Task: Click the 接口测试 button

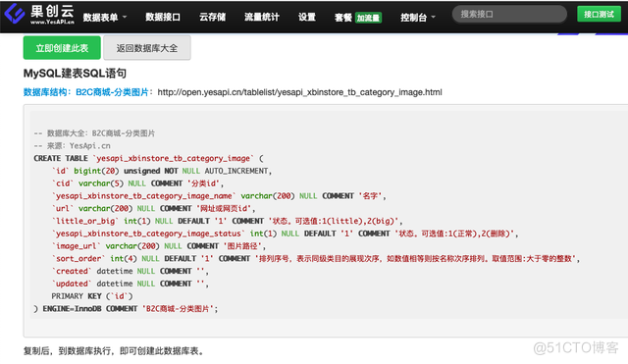Action: click(x=599, y=14)
